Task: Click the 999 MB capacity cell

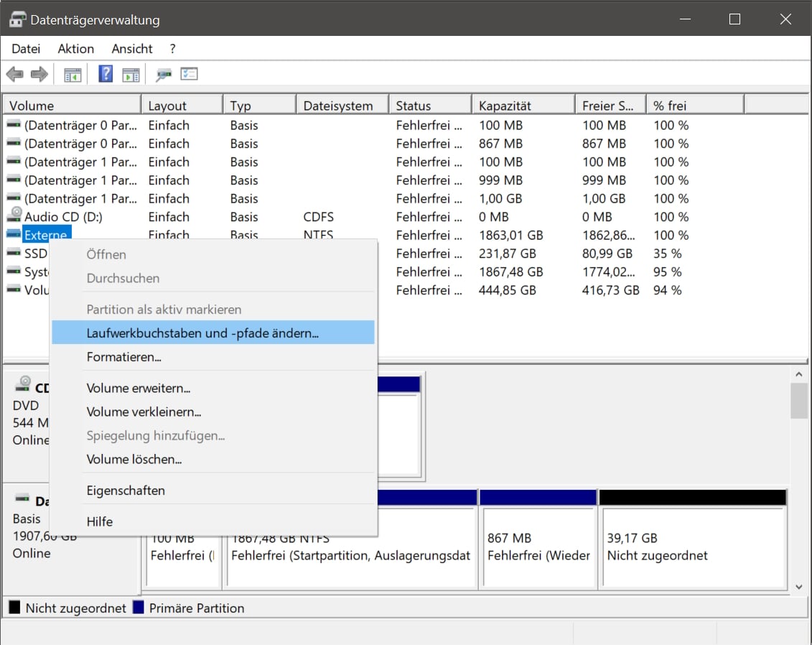Action: (500, 180)
